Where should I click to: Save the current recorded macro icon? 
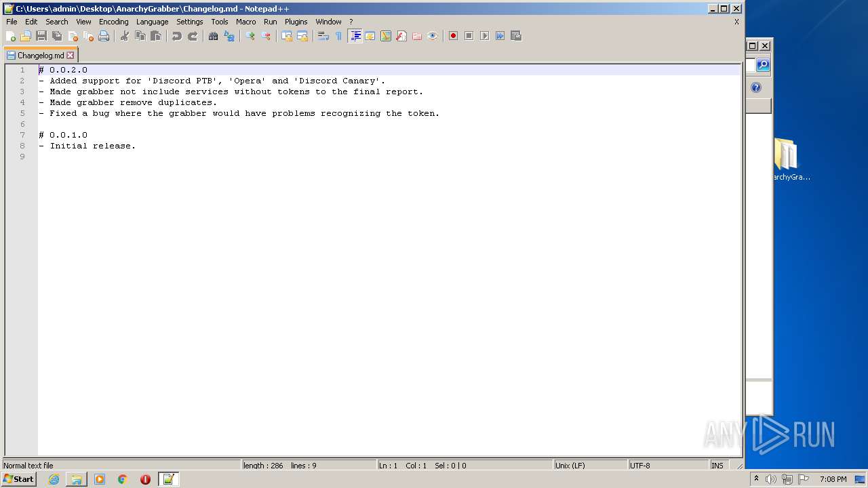[x=516, y=36]
